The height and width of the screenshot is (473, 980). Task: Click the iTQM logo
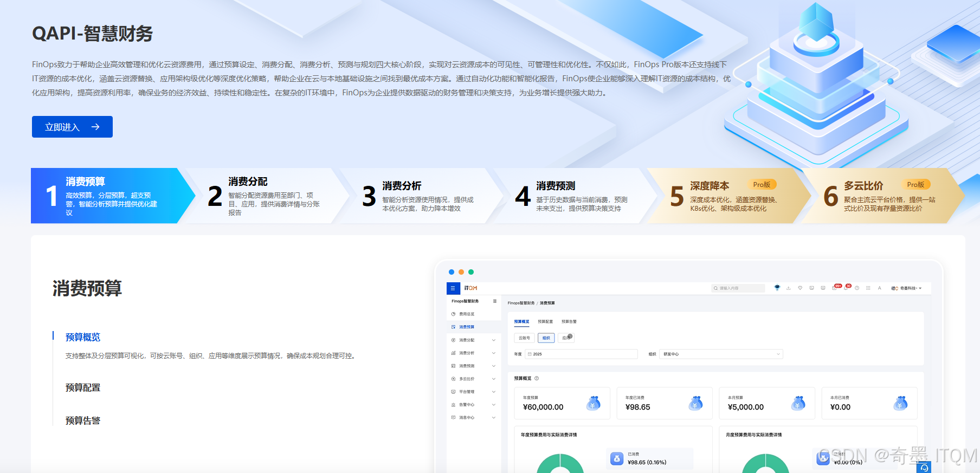(470, 288)
